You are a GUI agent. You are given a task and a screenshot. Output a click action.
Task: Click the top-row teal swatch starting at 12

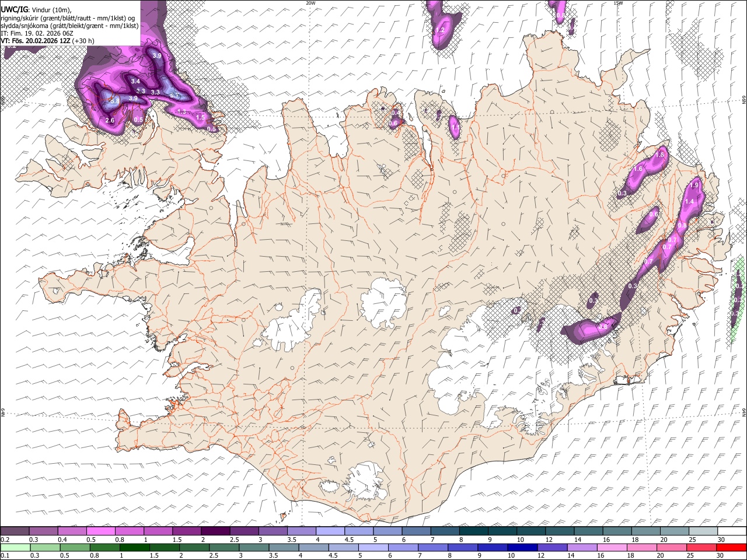559,531
